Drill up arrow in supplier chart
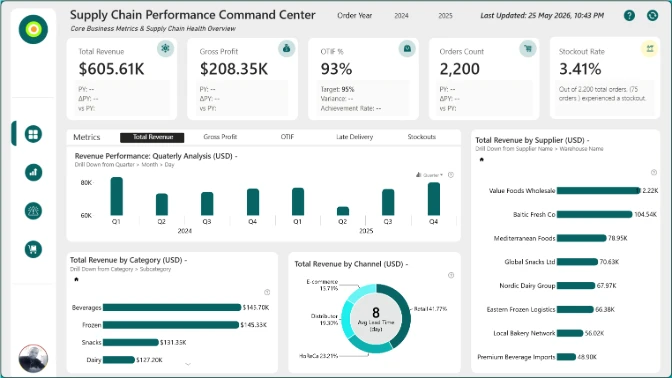This screenshot has width=672, height=378. pos(481,159)
